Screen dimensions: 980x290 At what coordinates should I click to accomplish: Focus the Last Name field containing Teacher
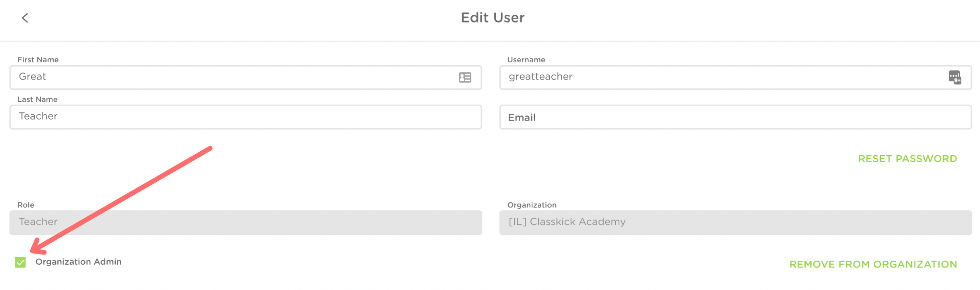(245, 117)
